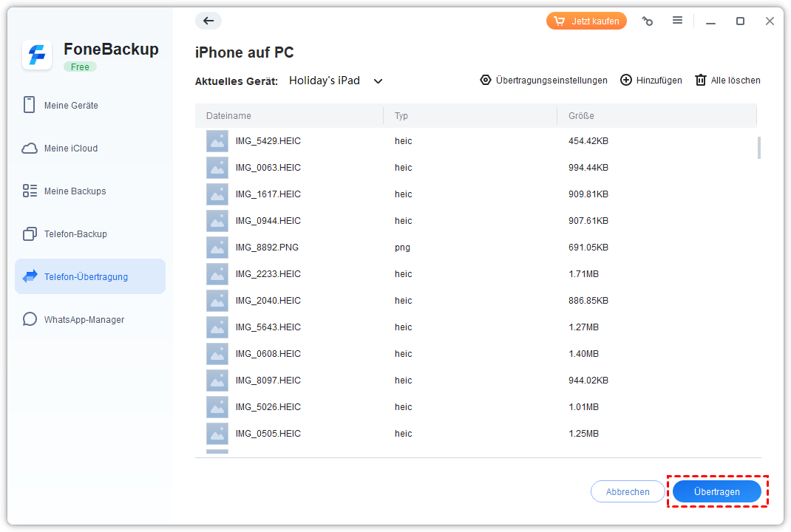Click the FoneBackup logo icon

pos(37,55)
